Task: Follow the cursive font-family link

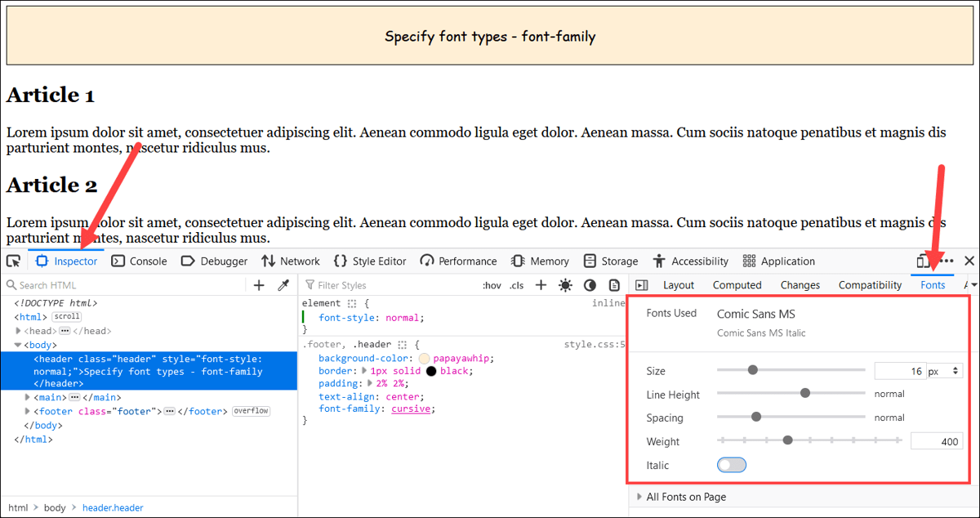Action: pyautogui.click(x=412, y=408)
